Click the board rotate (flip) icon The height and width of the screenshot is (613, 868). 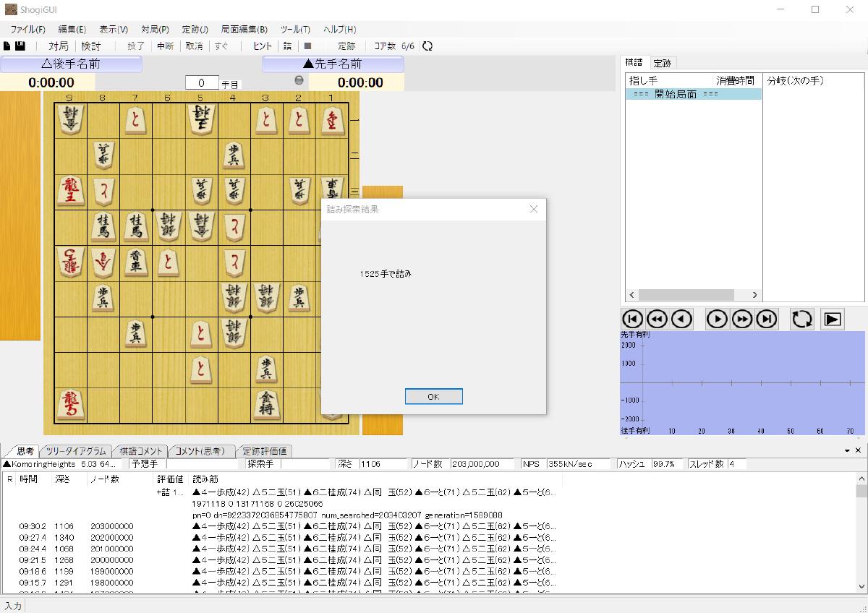click(x=801, y=319)
